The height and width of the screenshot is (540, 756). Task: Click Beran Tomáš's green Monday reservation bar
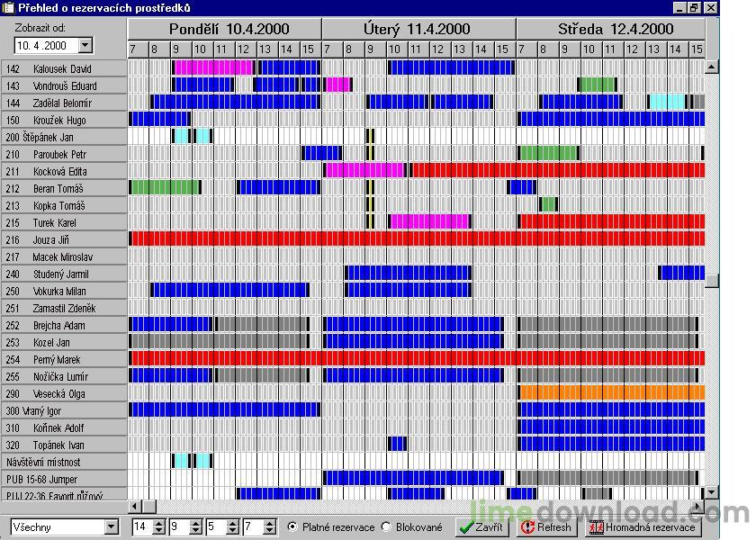tap(165, 187)
